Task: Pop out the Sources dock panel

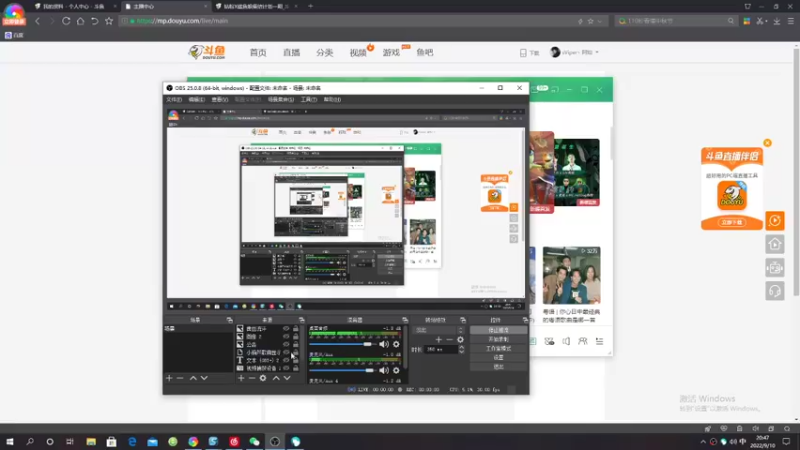Action: pyautogui.click(x=302, y=320)
